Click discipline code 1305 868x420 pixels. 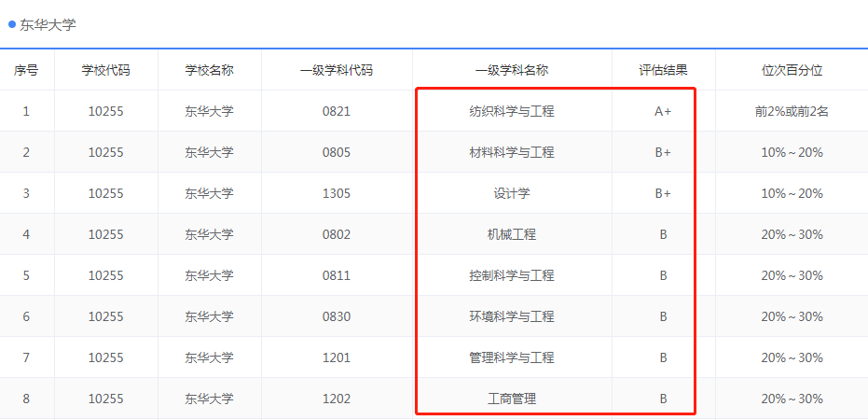coord(337,193)
